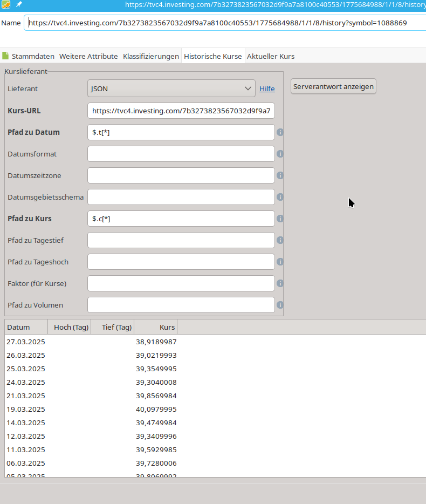Click info icon beside Pfad zu Volumen
This screenshot has width=426, height=504.
[x=280, y=305]
